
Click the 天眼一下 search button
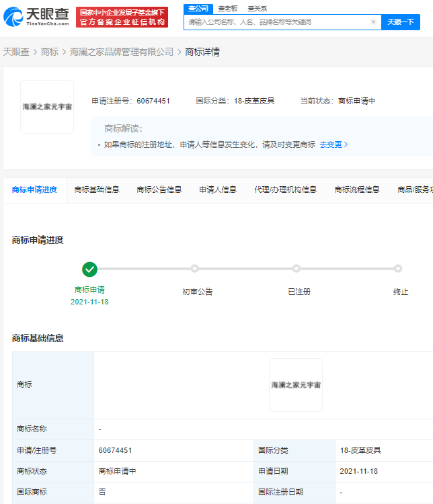coord(401,22)
